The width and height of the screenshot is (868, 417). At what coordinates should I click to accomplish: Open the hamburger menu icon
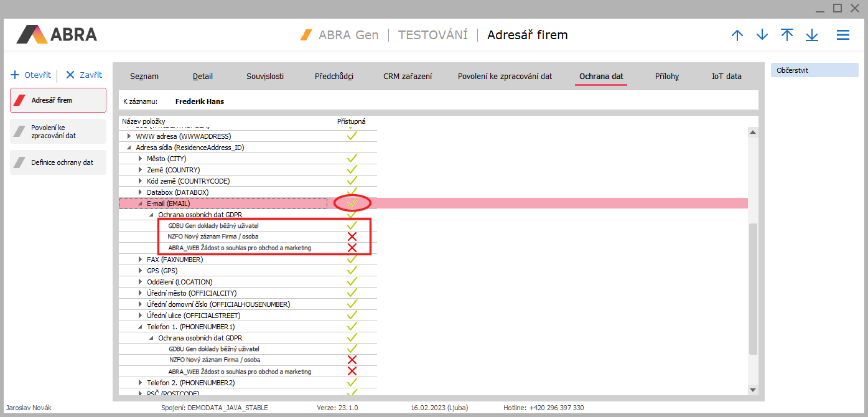[842, 35]
